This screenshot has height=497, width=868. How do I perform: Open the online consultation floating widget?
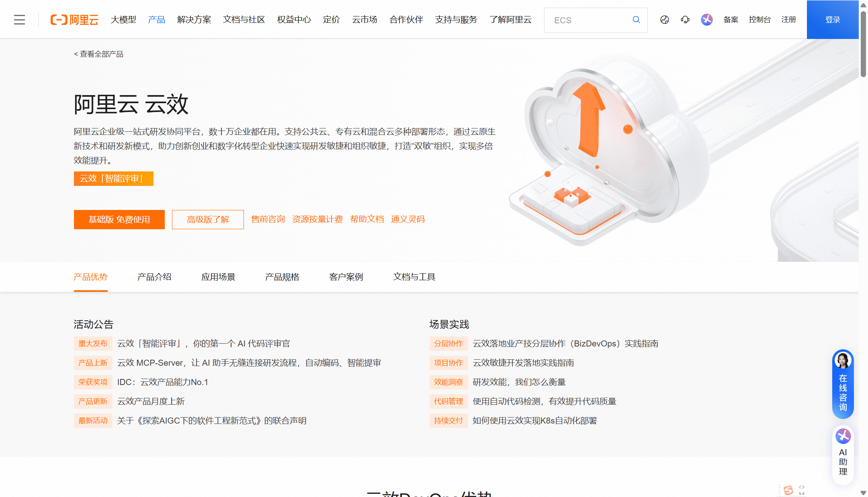click(x=843, y=384)
